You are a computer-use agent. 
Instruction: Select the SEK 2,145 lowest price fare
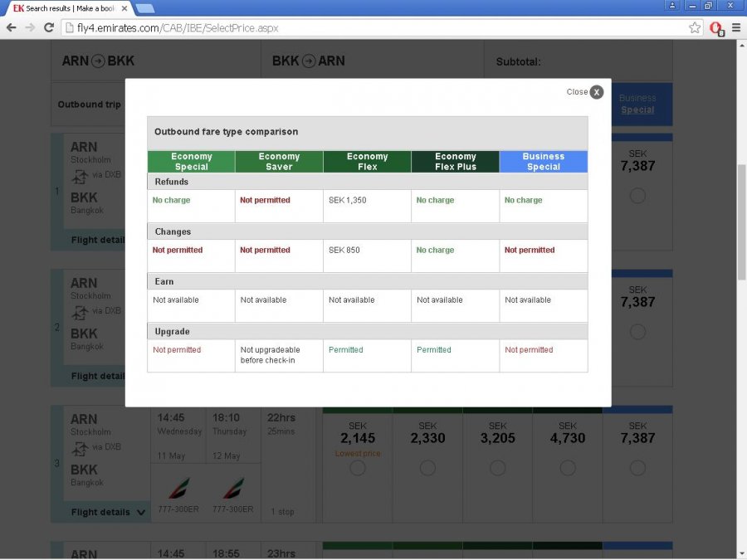tap(358, 468)
